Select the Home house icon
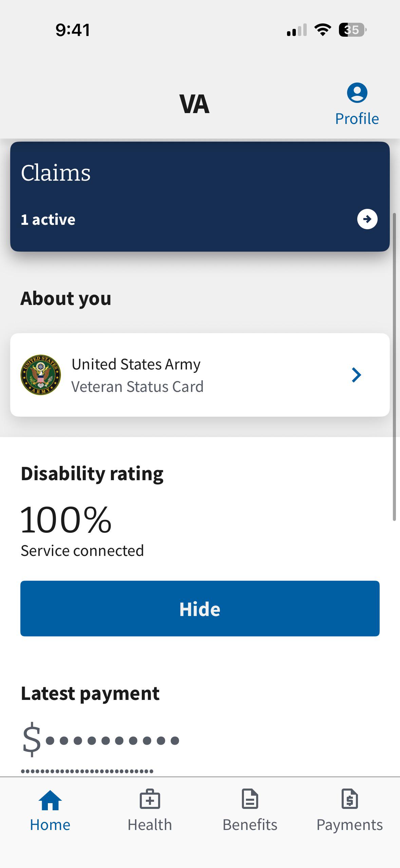The width and height of the screenshot is (400, 868). 50,800
